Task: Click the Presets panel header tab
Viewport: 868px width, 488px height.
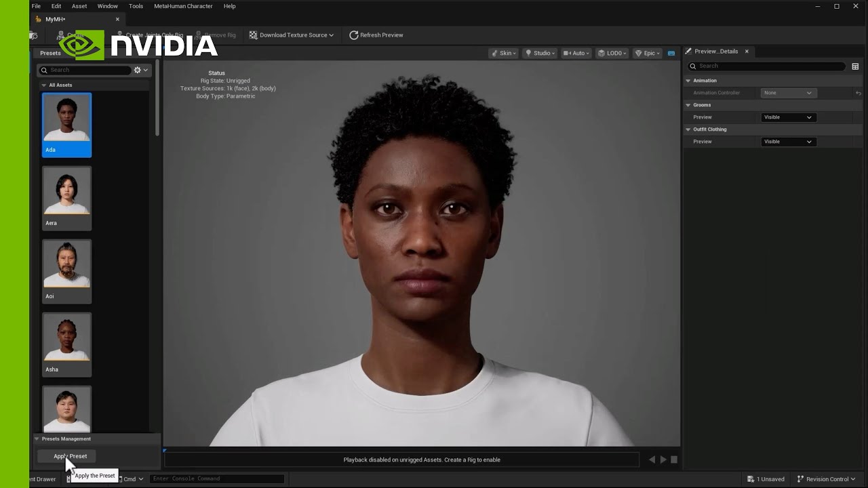Action: click(50, 53)
